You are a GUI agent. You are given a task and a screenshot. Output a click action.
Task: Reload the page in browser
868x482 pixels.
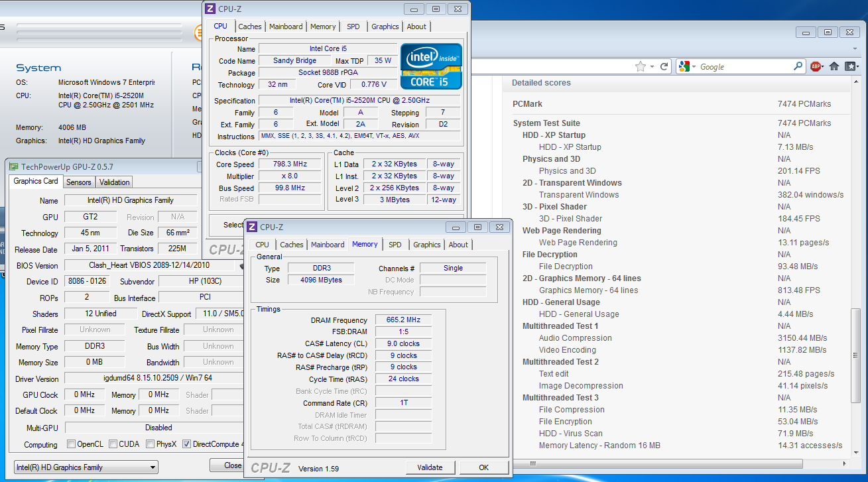(x=663, y=66)
